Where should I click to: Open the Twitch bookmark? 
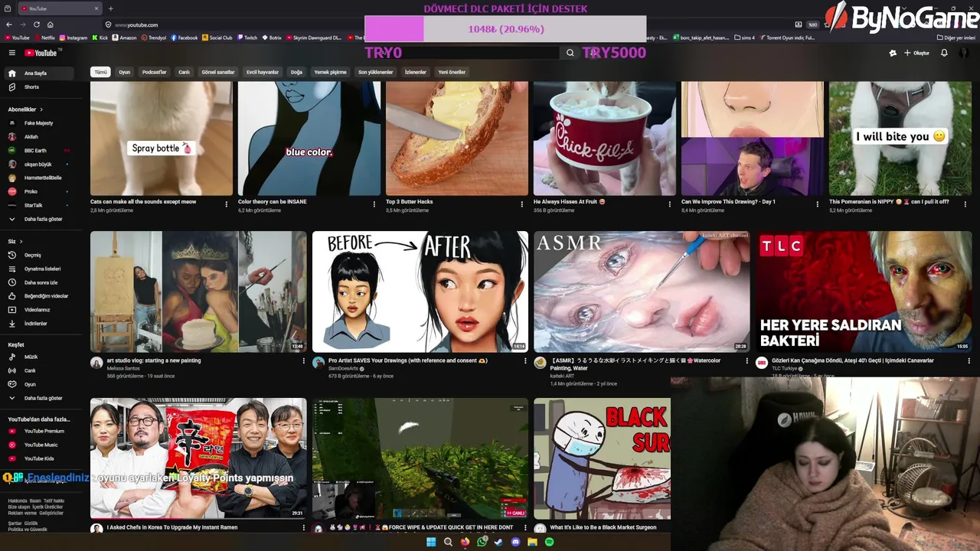[247, 37]
